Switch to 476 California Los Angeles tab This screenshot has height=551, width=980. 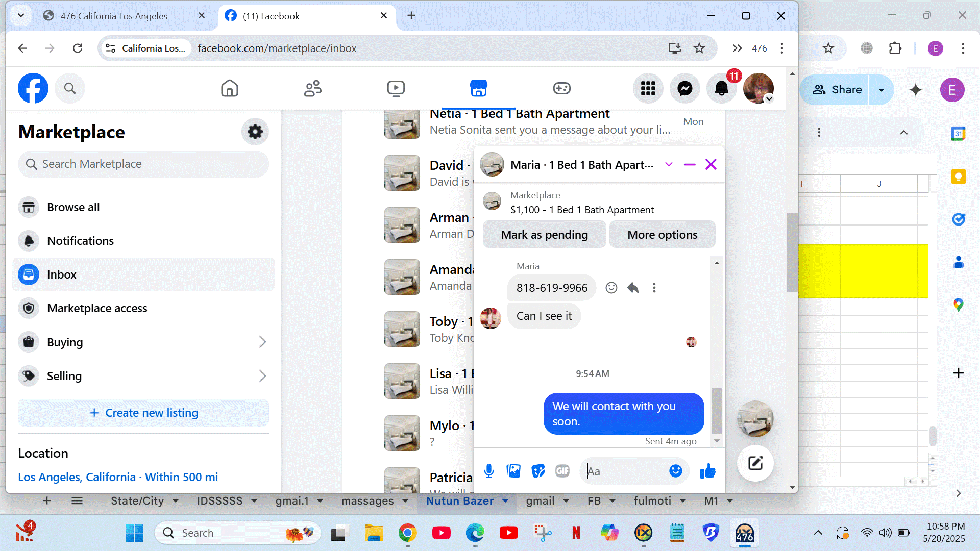point(113,16)
